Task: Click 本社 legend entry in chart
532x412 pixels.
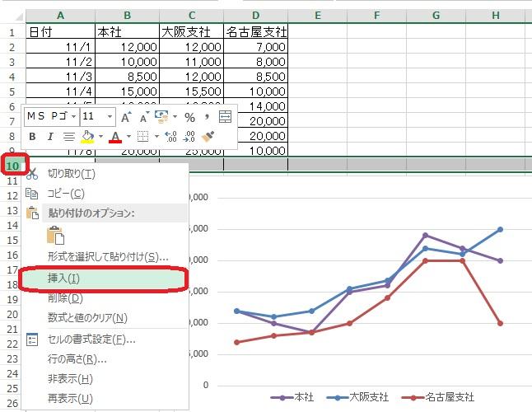Action: pos(292,397)
